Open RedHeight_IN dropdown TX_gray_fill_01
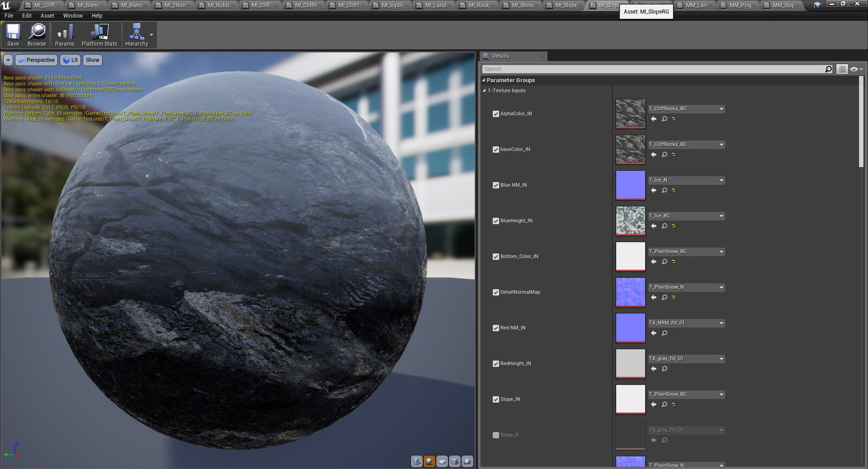868x469 pixels. pyautogui.click(x=686, y=359)
